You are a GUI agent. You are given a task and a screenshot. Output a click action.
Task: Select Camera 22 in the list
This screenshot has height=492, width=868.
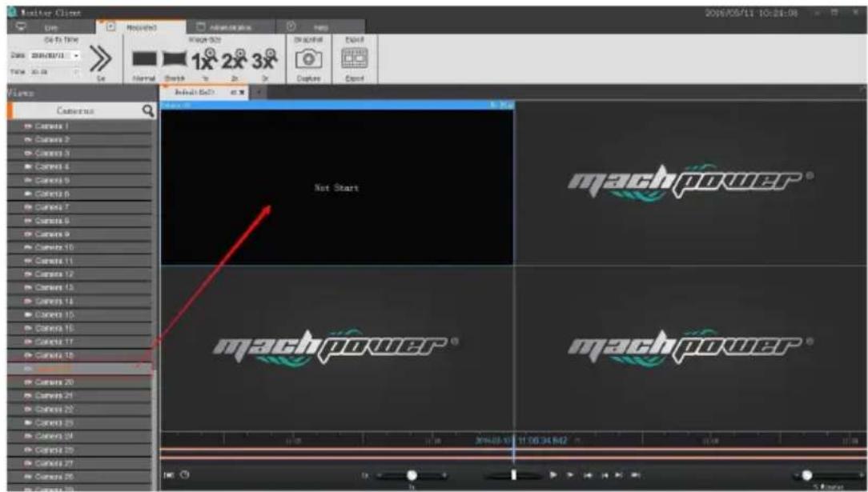pyautogui.click(x=80, y=410)
